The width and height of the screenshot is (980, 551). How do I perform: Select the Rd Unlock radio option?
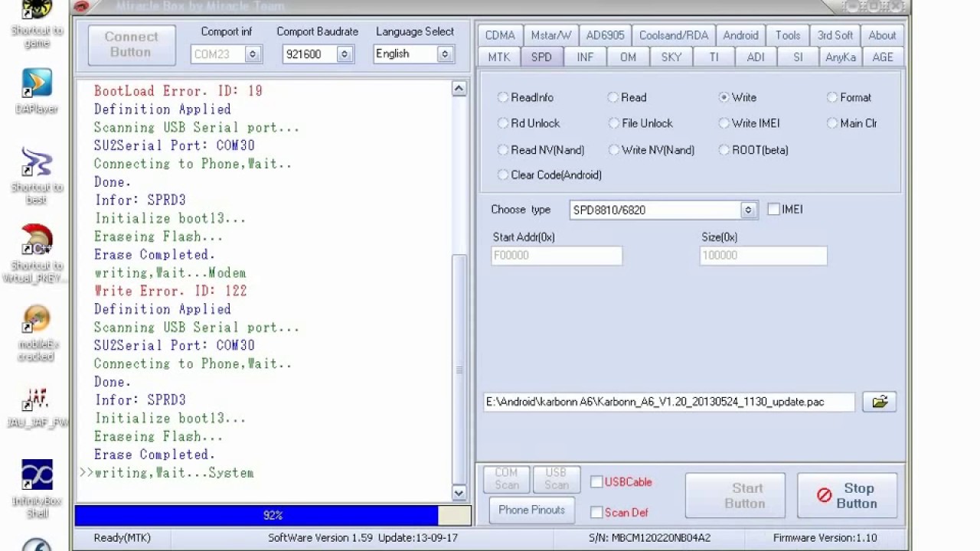pos(528,123)
